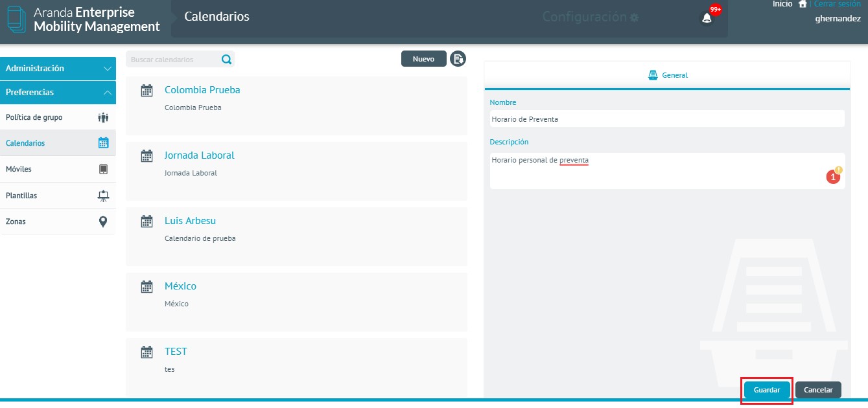Viewport: 868px width, 408px height.
Task: Click the Calendarios page heading
Action: [217, 17]
